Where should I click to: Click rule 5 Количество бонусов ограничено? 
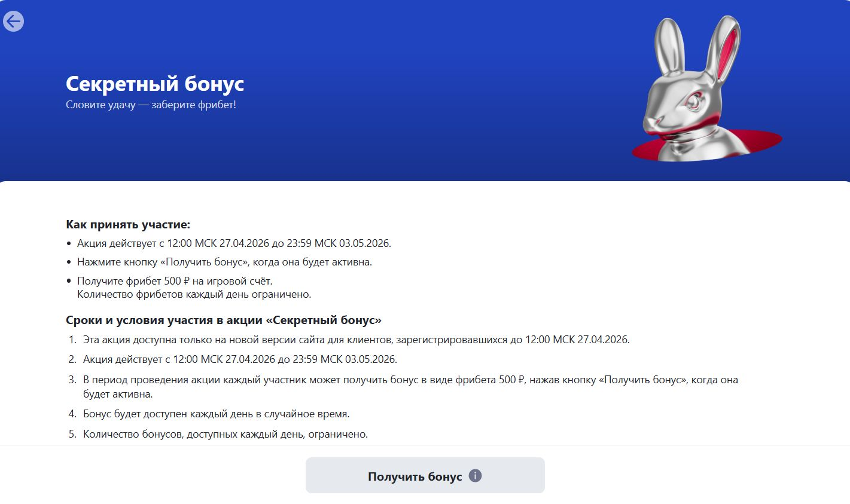click(x=225, y=434)
